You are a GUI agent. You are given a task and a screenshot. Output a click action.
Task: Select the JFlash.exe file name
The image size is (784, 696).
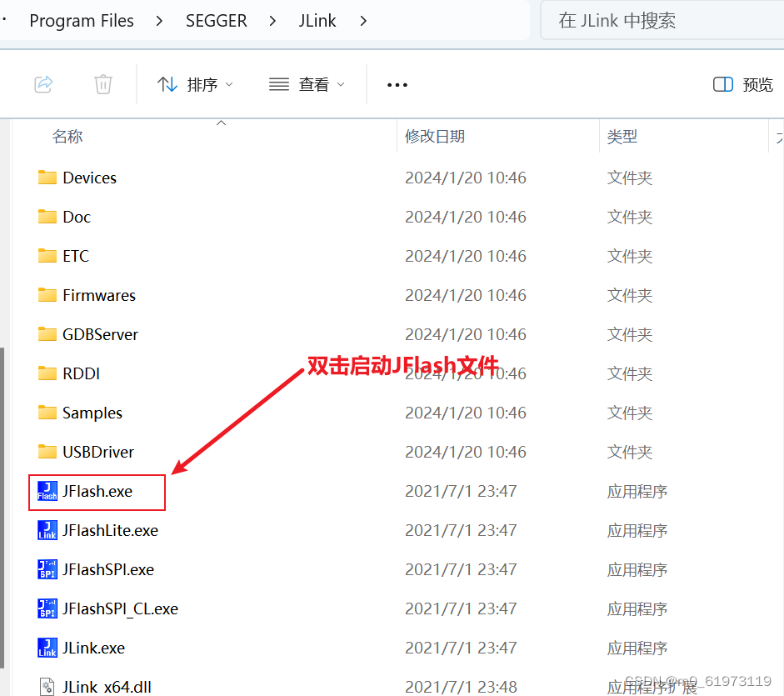pos(97,491)
